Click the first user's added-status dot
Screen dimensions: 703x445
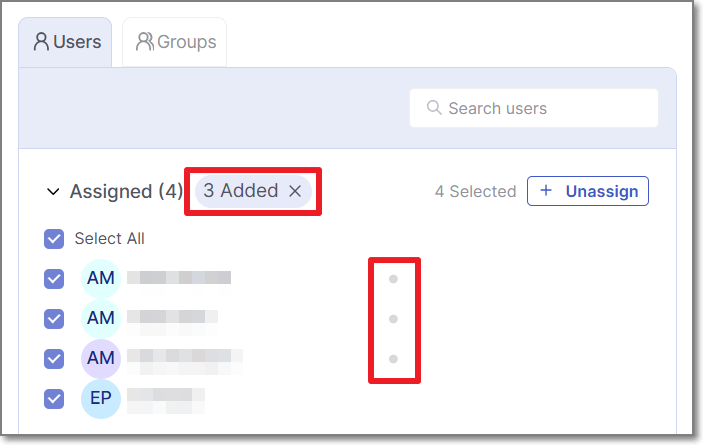point(393,279)
